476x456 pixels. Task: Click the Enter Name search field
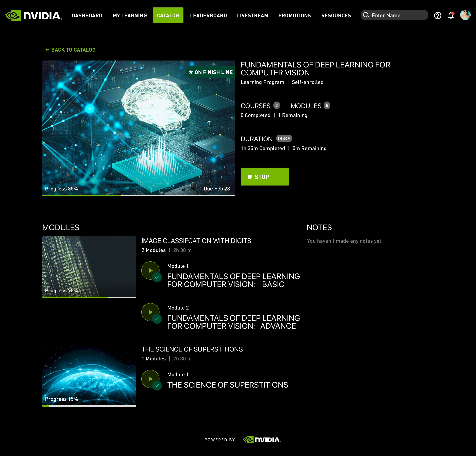point(394,15)
